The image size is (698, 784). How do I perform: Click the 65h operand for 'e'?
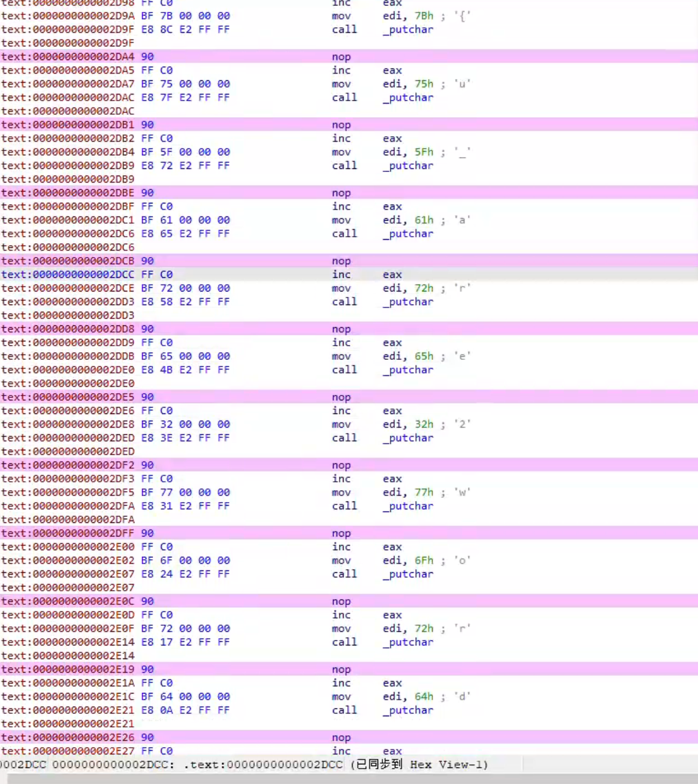424,356
